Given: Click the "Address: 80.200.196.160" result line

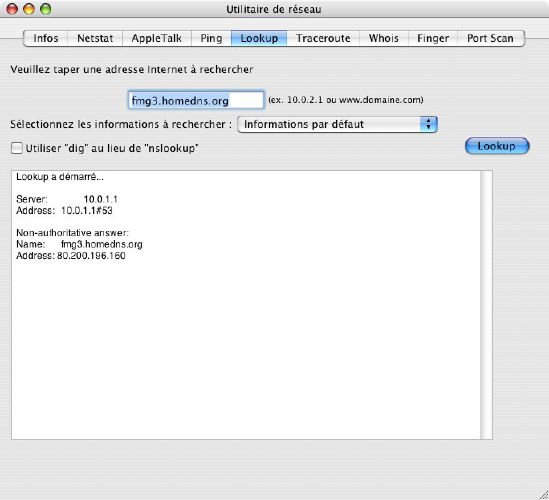Looking at the screenshot, I should coord(71,255).
